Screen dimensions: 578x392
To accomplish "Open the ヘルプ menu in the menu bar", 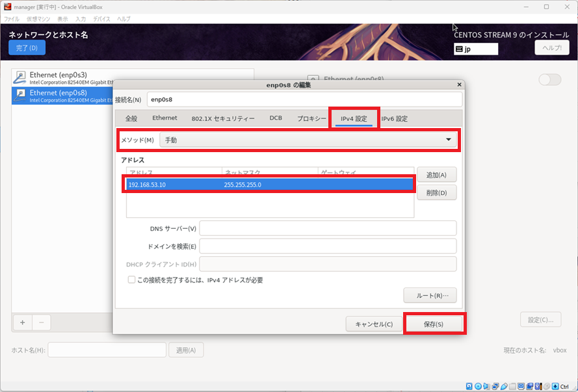I will click(x=124, y=19).
